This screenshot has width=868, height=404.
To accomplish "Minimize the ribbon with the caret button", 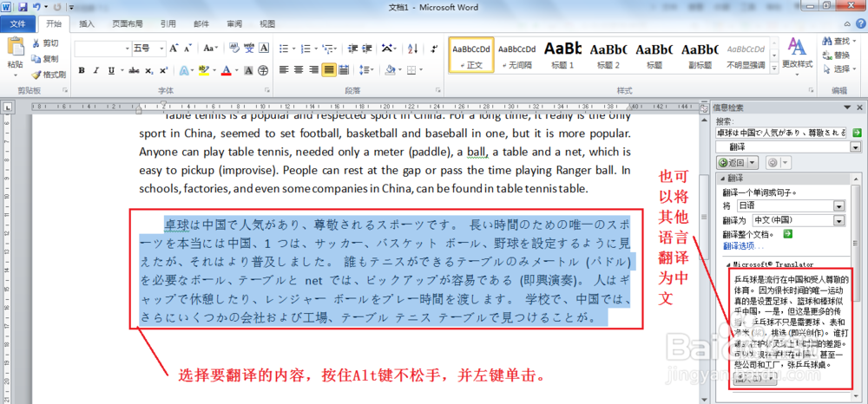I will (x=848, y=23).
